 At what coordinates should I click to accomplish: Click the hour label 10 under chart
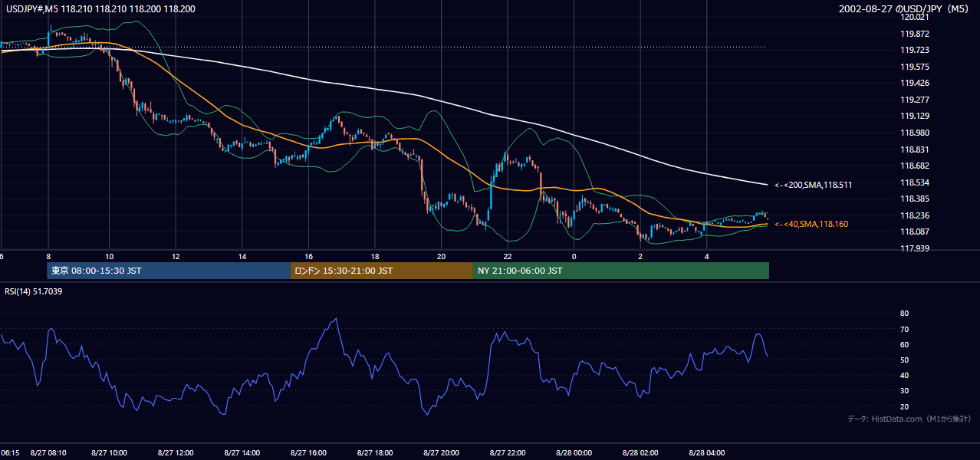point(109,257)
